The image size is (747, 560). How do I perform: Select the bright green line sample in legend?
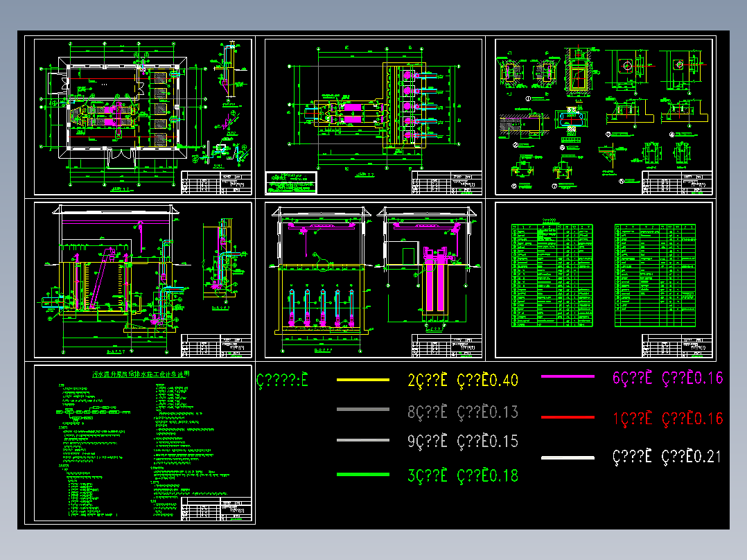click(x=363, y=475)
